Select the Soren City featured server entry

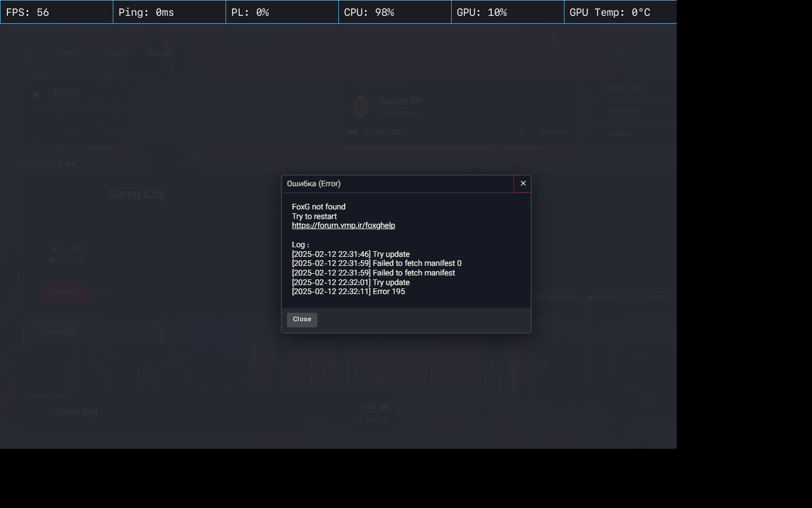76,412
